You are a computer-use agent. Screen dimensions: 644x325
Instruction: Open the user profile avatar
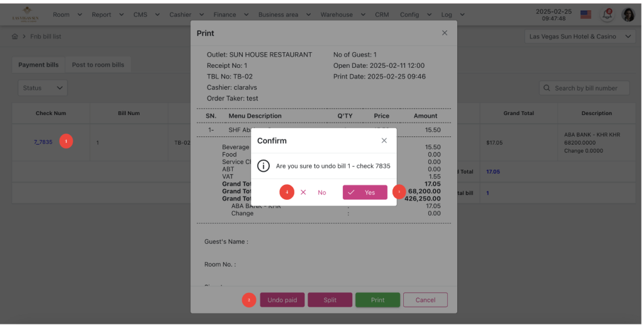point(628,14)
